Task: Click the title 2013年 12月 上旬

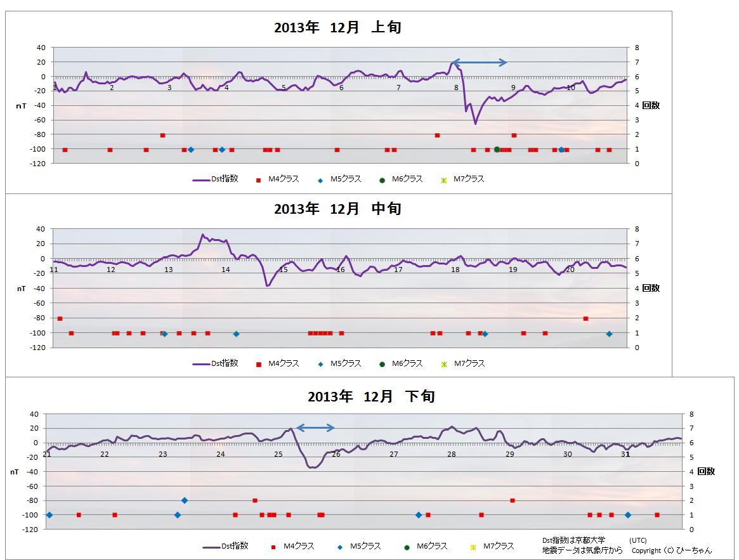Action: pyautogui.click(x=337, y=28)
